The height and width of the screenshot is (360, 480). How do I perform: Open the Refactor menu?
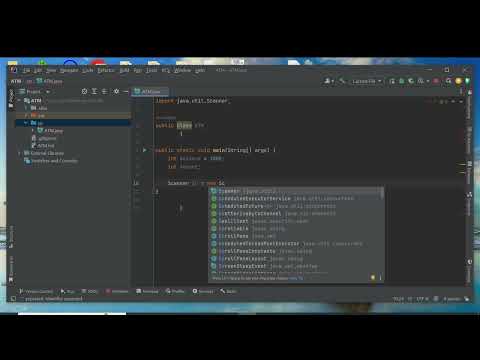click(x=106, y=70)
